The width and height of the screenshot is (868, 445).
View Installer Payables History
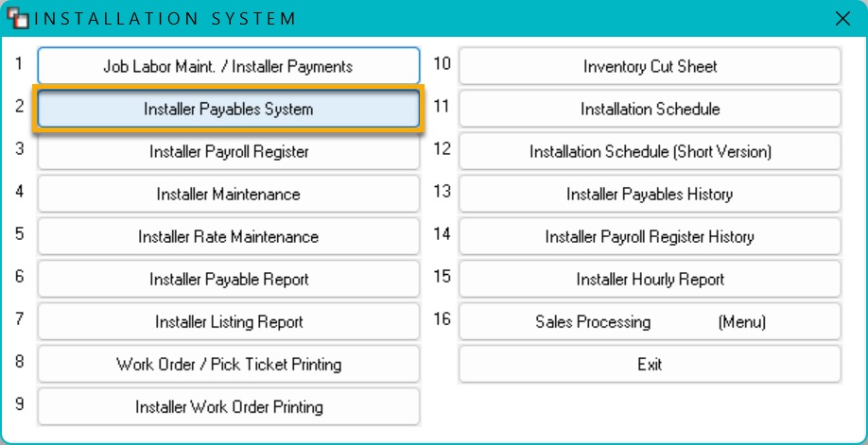click(650, 194)
